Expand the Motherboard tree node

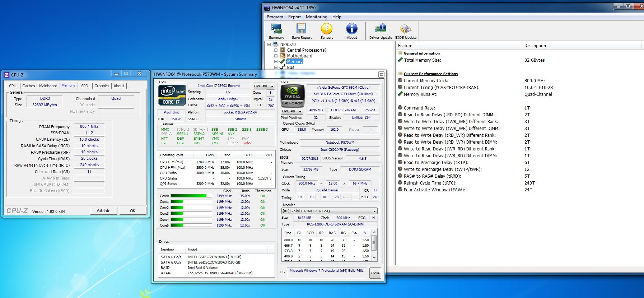276,56
